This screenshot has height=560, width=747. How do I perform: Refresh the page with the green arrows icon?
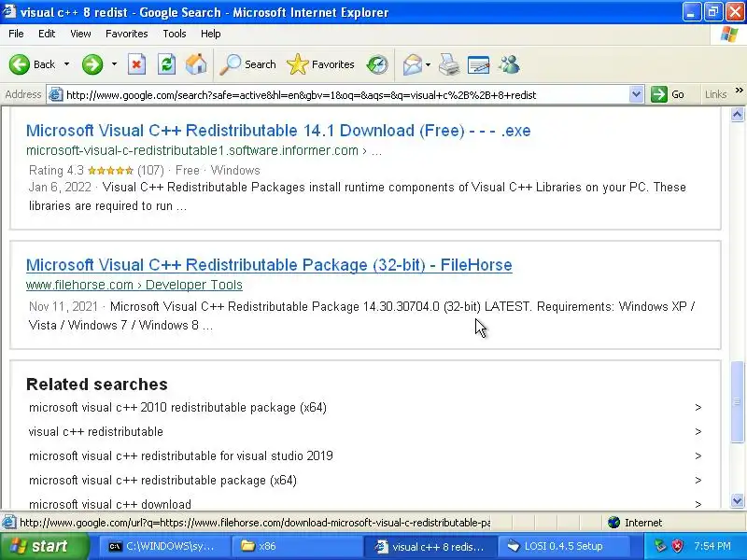pos(167,64)
